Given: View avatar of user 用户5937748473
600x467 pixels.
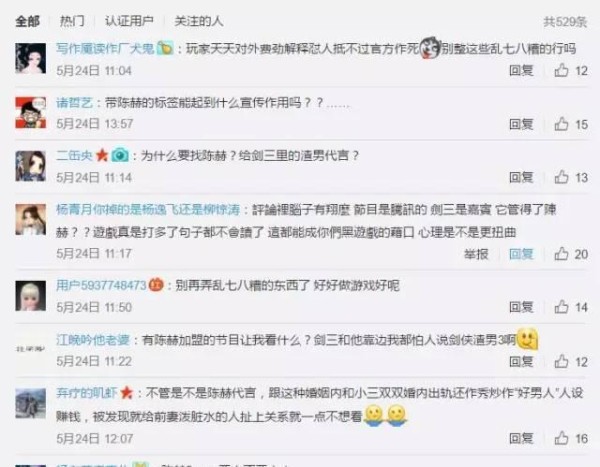Looking at the screenshot, I should pyautogui.click(x=31, y=296).
